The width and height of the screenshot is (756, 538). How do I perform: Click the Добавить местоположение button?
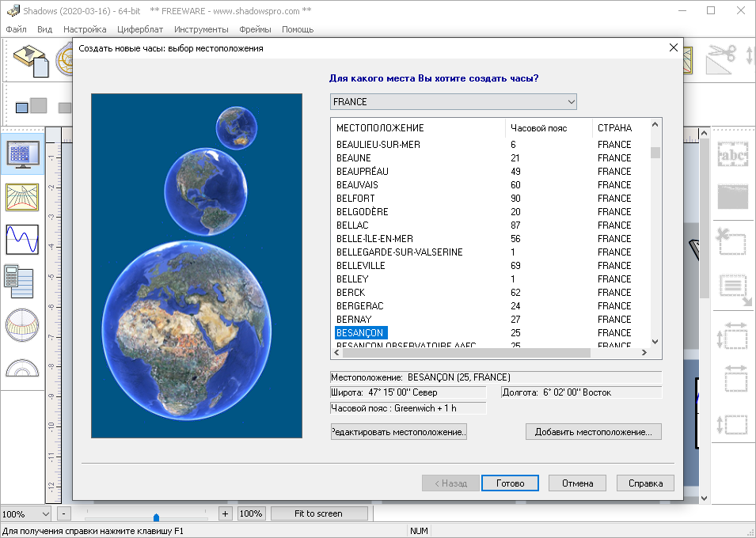pyautogui.click(x=593, y=432)
